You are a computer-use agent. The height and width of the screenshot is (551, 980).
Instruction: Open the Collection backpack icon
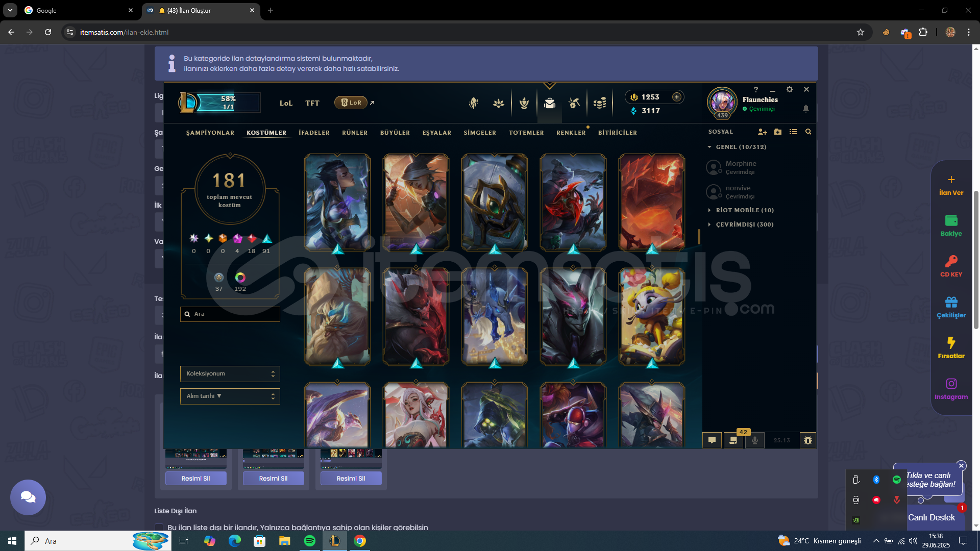(x=549, y=103)
